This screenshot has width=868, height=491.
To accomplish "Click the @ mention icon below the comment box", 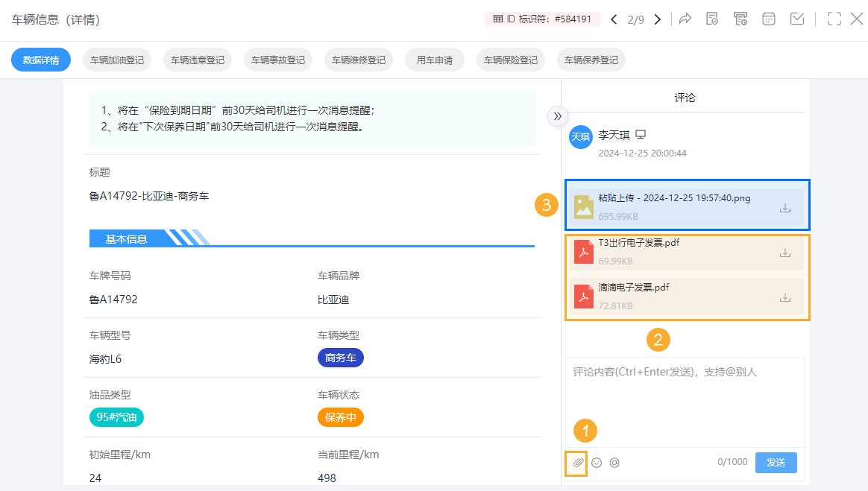I will click(614, 463).
